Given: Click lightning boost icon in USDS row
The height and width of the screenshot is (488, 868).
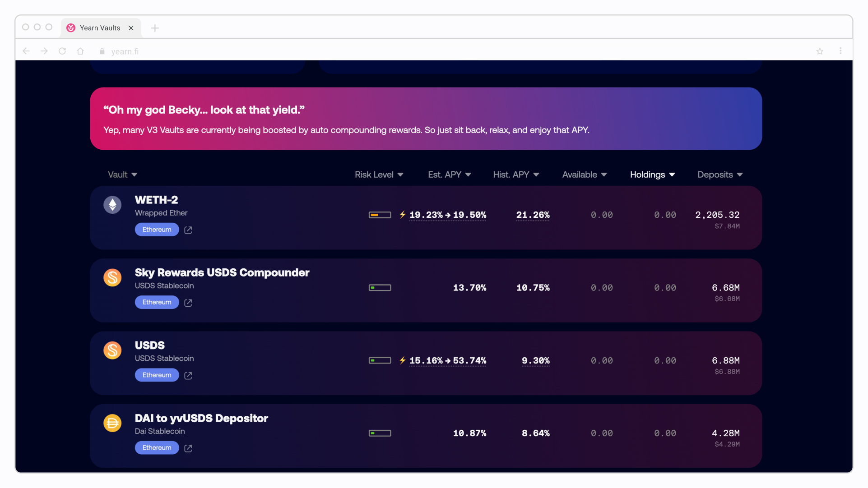Looking at the screenshot, I should (403, 360).
